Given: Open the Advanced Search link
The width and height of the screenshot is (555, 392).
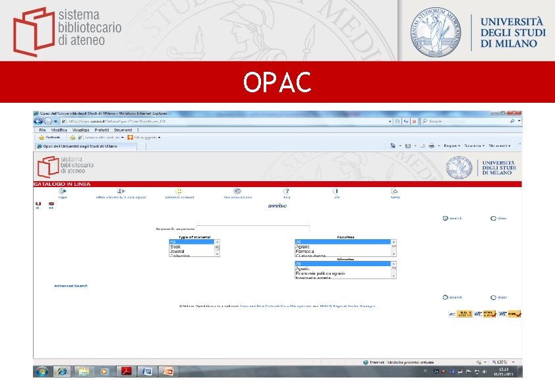Looking at the screenshot, I should [x=71, y=286].
